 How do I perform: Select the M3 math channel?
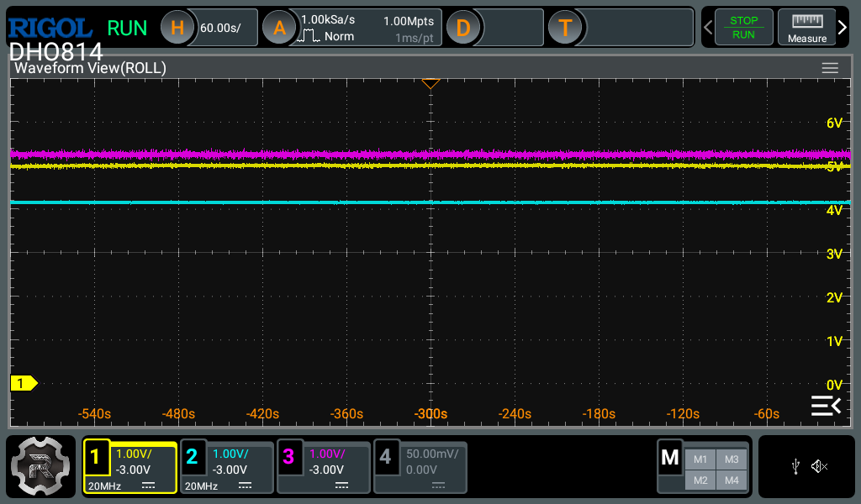coord(731,459)
